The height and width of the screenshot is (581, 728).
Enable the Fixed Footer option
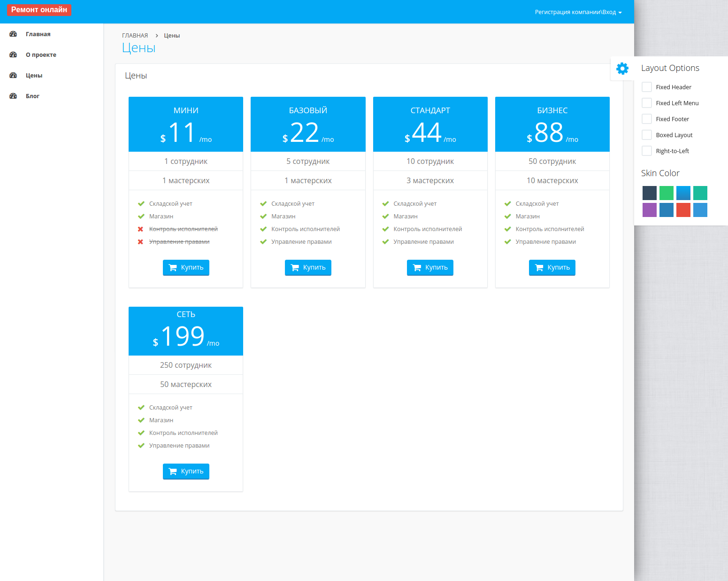[x=647, y=119]
